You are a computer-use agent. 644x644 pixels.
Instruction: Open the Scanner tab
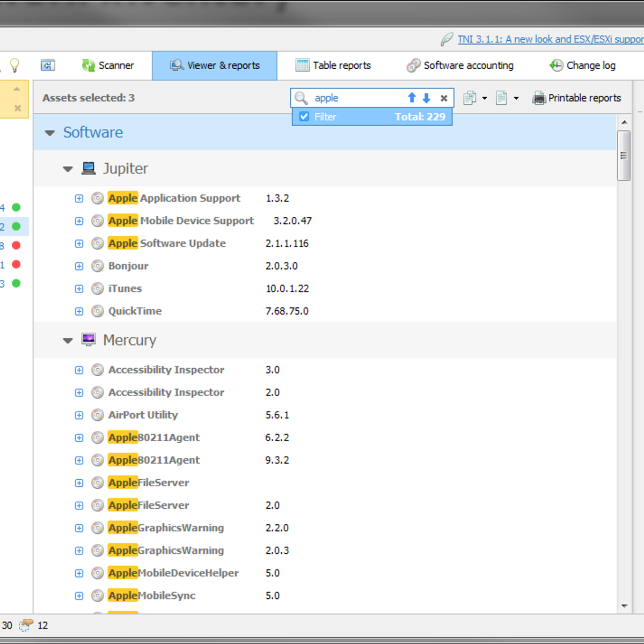108,65
